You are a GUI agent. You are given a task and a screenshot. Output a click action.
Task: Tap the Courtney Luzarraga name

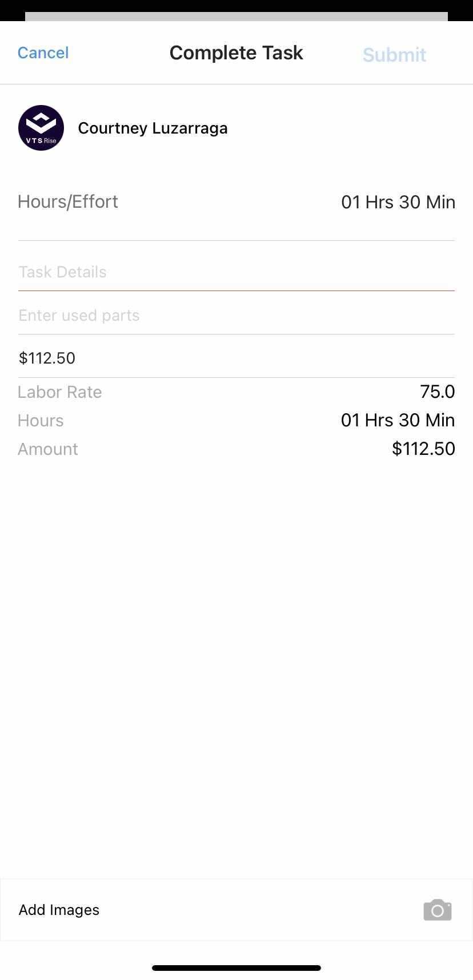(x=153, y=128)
